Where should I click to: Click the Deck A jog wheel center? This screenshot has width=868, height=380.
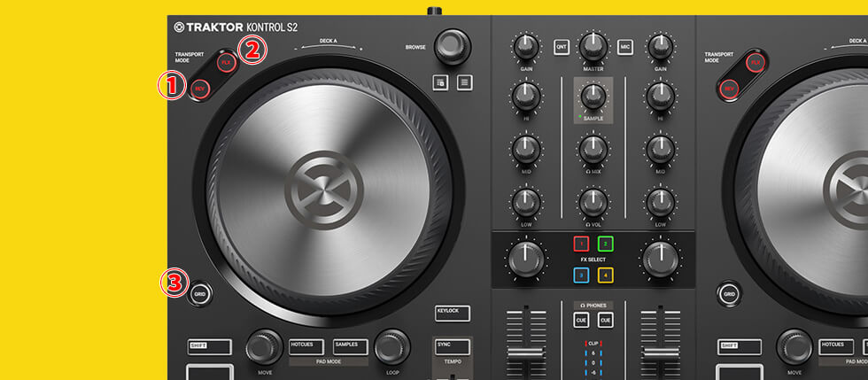click(324, 190)
